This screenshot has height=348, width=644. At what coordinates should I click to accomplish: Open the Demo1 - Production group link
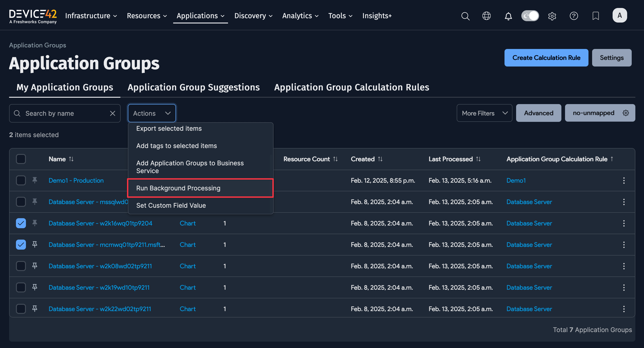tap(76, 180)
